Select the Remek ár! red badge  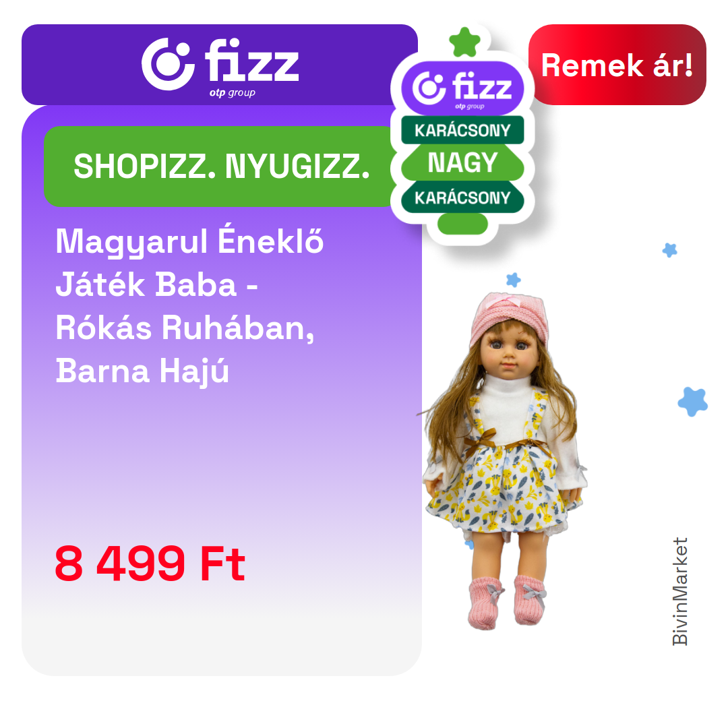pos(617,65)
